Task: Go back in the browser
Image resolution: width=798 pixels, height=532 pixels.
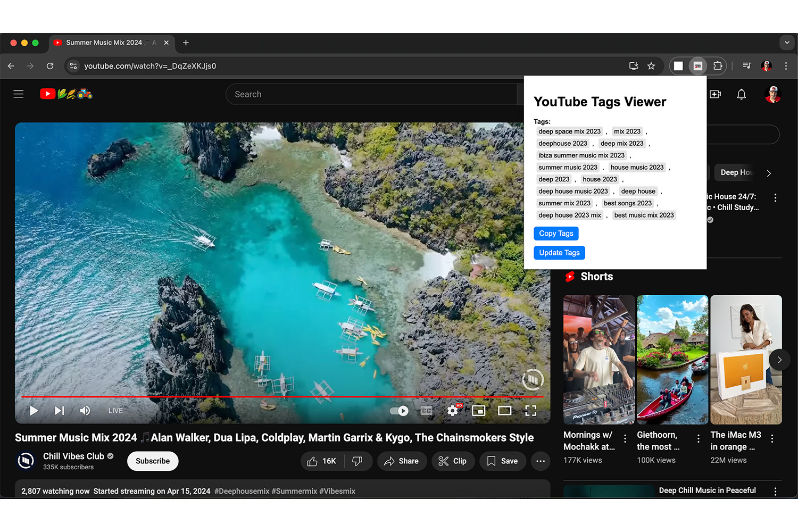Action: coord(11,66)
